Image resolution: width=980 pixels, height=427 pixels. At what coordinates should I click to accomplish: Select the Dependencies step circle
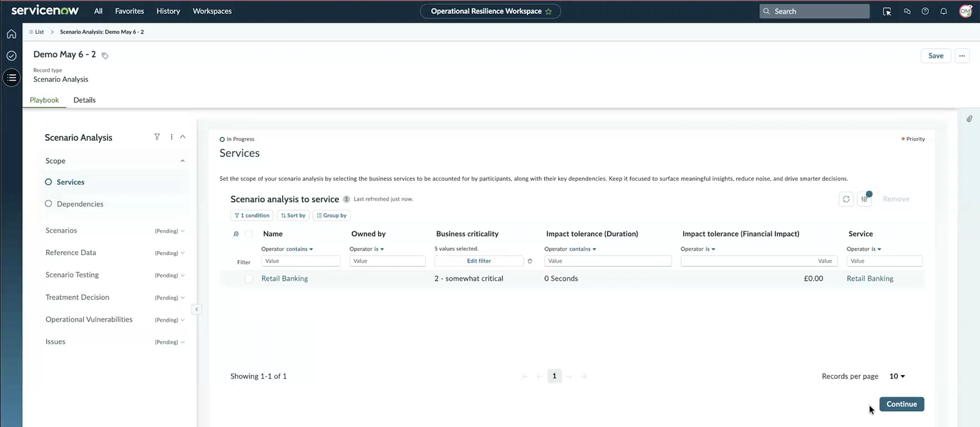[48, 204]
